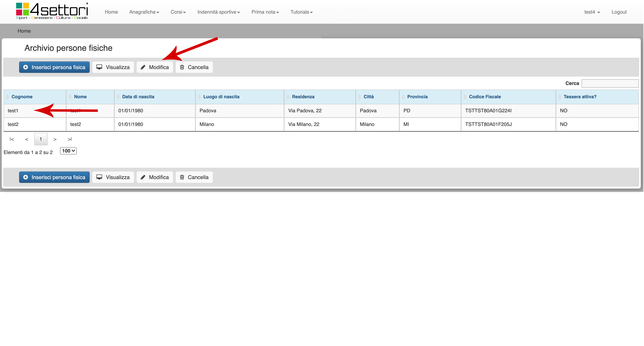Click the bottom Visualizza button
The height and width of the screenshot is (346, 644).
click(x=113, y=177)
